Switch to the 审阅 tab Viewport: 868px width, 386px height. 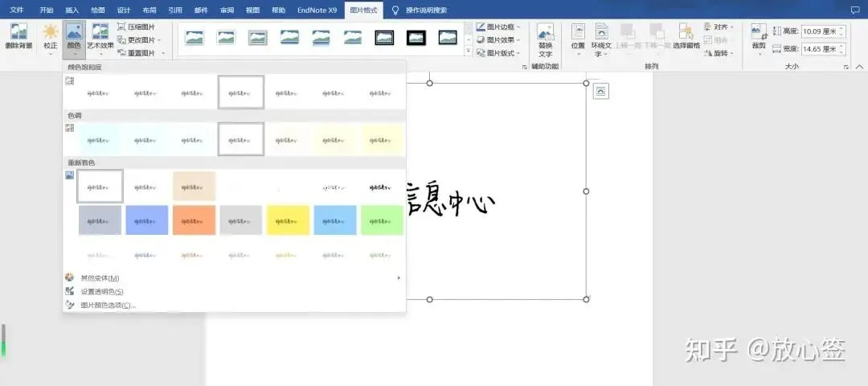[x=227, y=10]
